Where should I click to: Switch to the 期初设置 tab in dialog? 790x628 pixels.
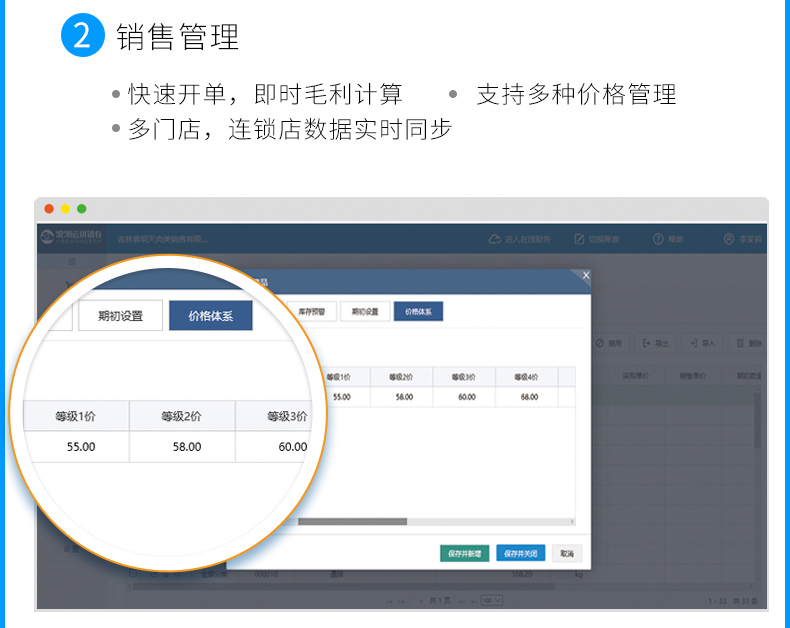pyautogui.click(x=365, y=311)
